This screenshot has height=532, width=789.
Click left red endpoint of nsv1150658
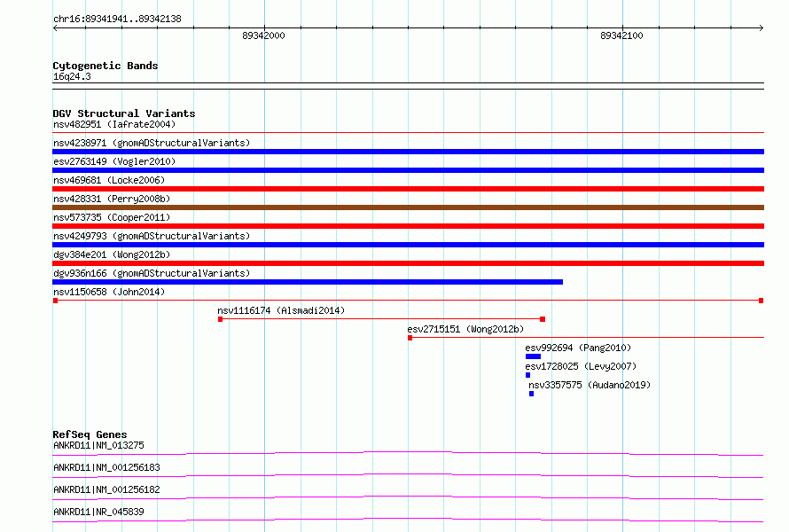[55, 301]
